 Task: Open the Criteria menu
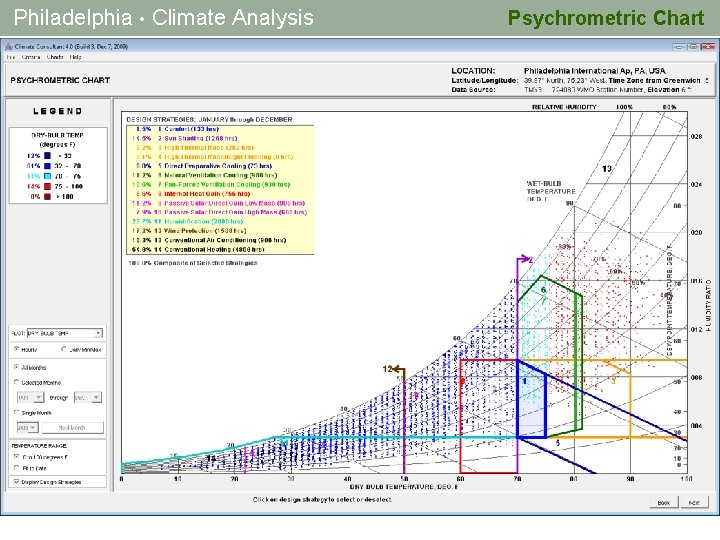pos(31,57)
